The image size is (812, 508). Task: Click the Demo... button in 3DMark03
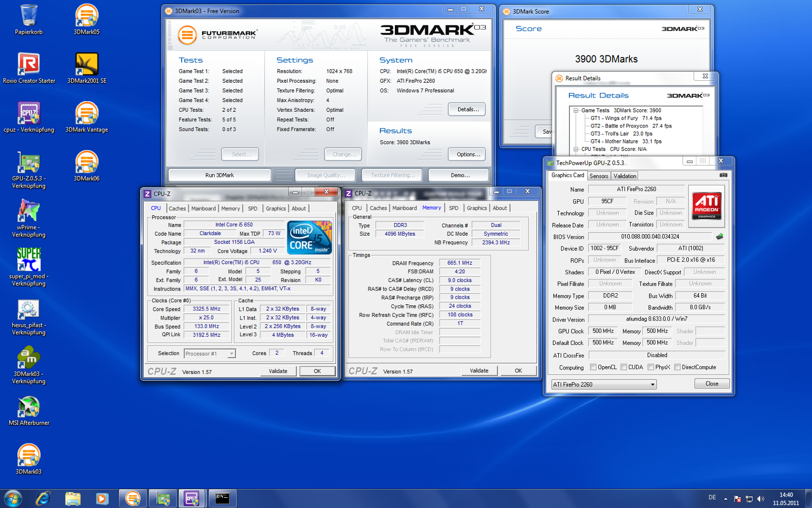point(459,175)
